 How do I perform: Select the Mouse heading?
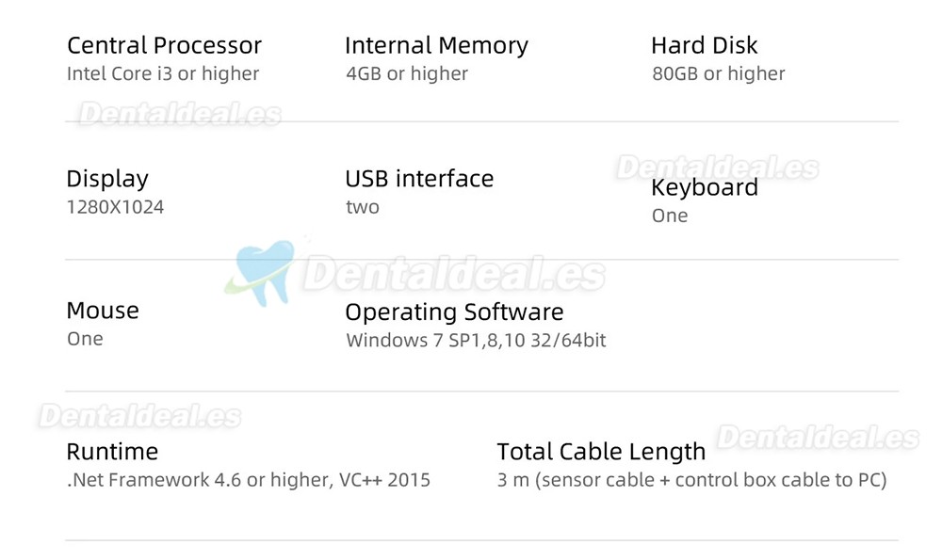pos(103,311)
